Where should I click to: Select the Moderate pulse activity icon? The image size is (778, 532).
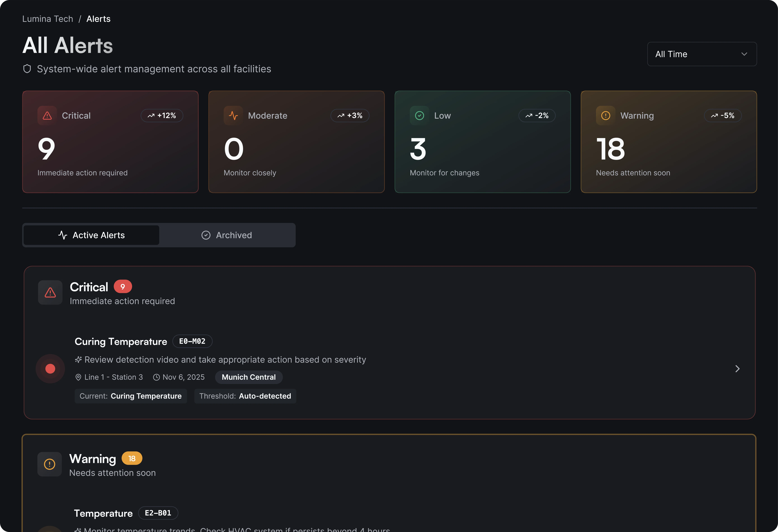(233, 115)
